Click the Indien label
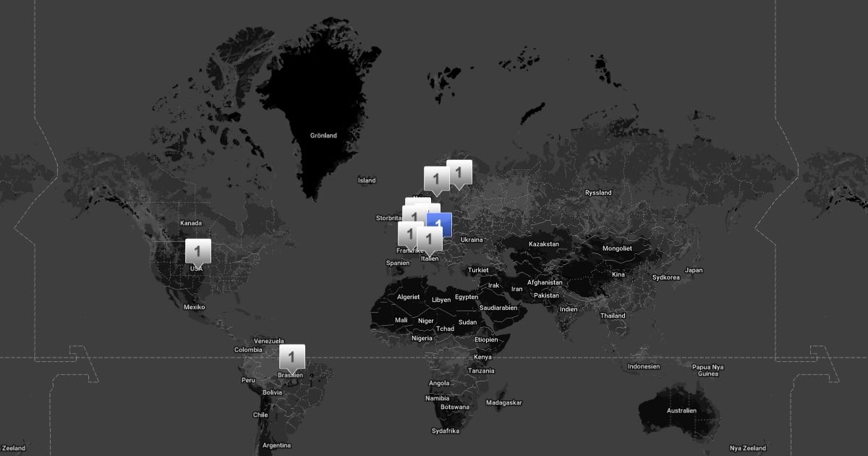 [568, 309]
